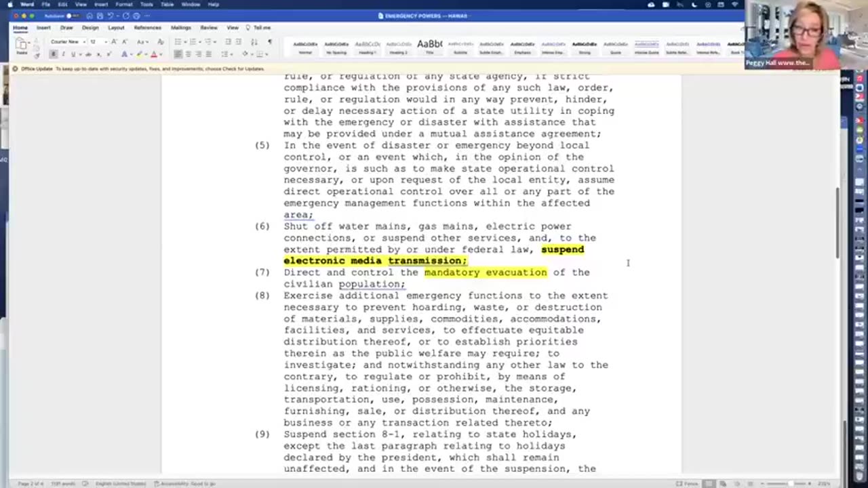Screen dimensions: 868x488
Task: Switch to the References tab
Action: point(147,28)
